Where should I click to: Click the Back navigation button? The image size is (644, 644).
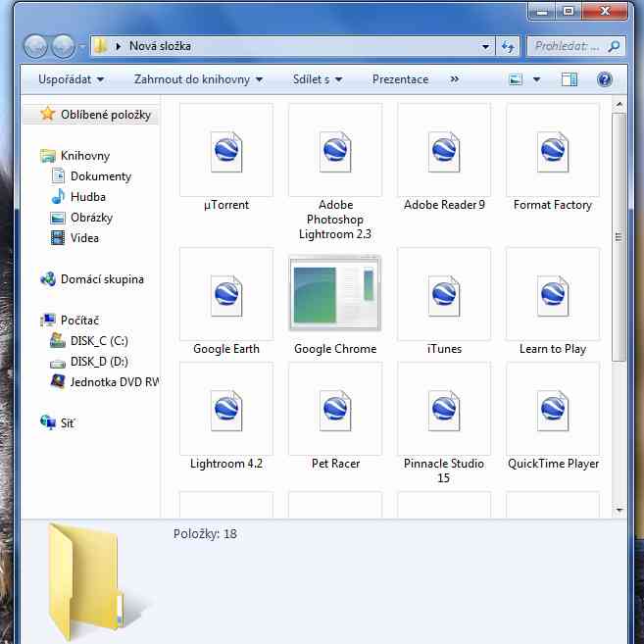click(36, 46)
